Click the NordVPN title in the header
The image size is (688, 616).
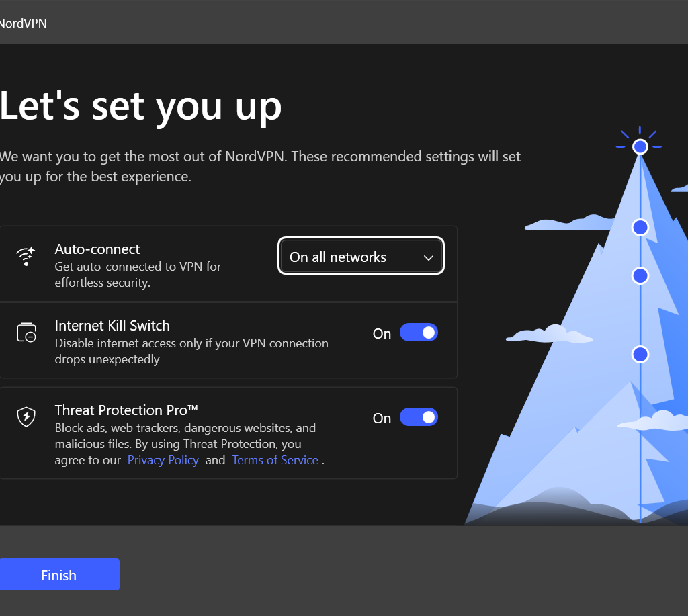23,23
